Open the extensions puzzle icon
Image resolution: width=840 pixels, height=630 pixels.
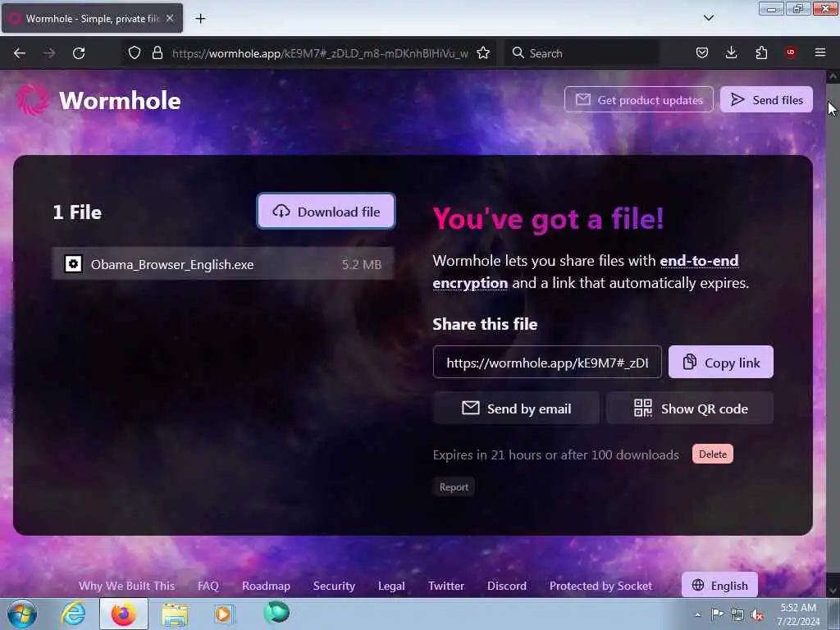(761, 53)
